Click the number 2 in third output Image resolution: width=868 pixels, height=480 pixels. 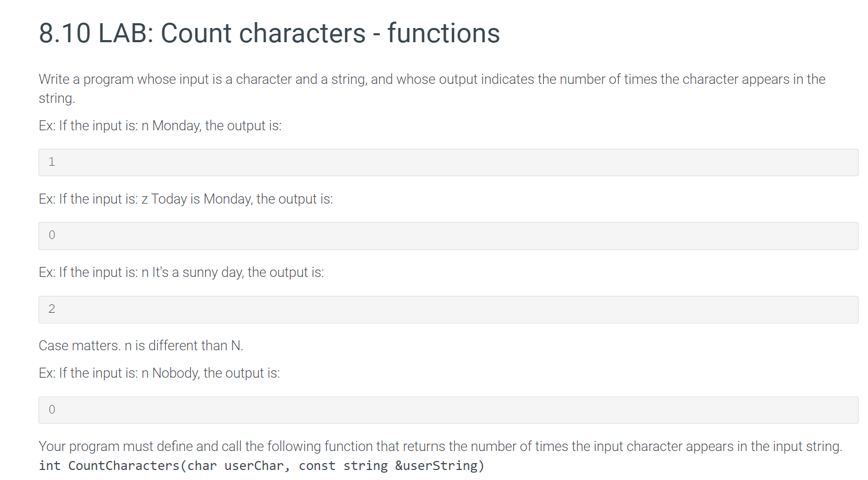pos(52,309)
